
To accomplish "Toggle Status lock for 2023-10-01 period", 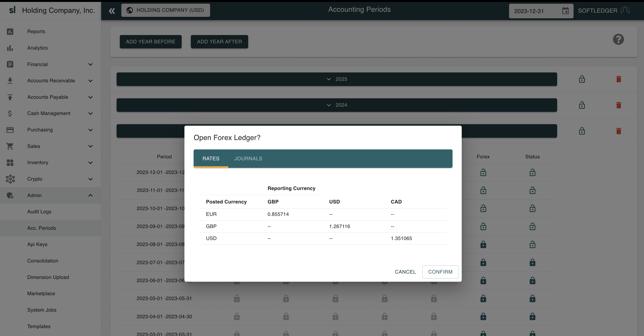I will (x=532, y=208).
